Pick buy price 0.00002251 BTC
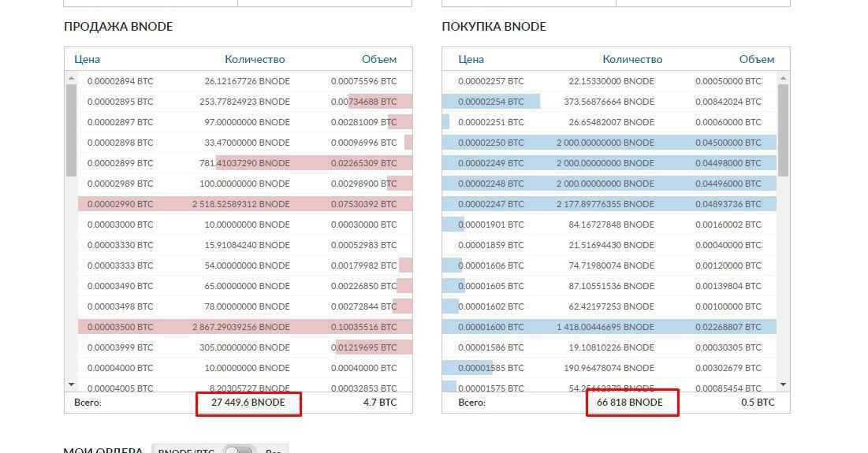 (491, 122)
